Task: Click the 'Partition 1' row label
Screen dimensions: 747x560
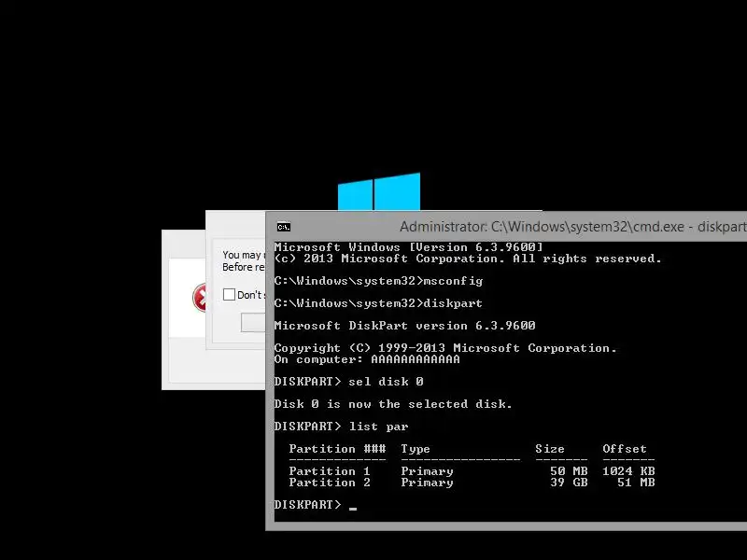Action: [330, 471]
